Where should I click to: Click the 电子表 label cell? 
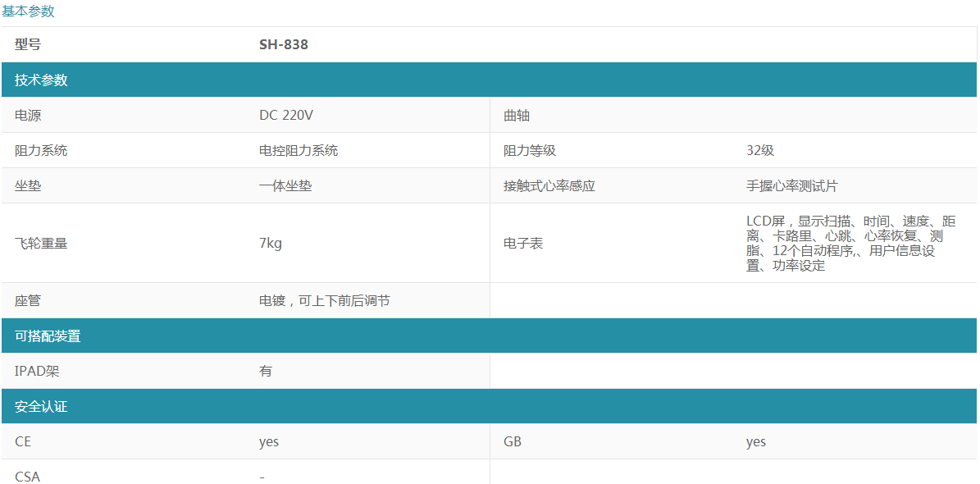click(x=523, y=243)
